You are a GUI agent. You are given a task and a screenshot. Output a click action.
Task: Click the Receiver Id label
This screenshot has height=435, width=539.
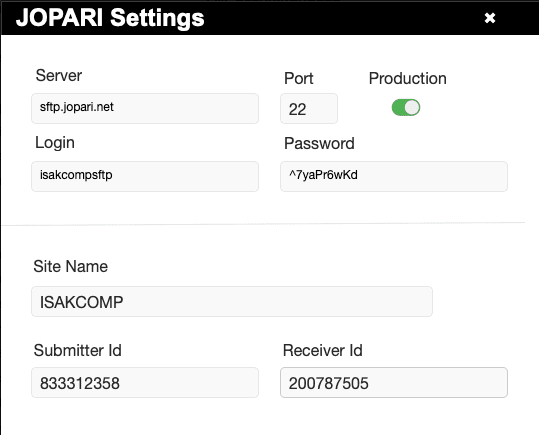(322, 350)
